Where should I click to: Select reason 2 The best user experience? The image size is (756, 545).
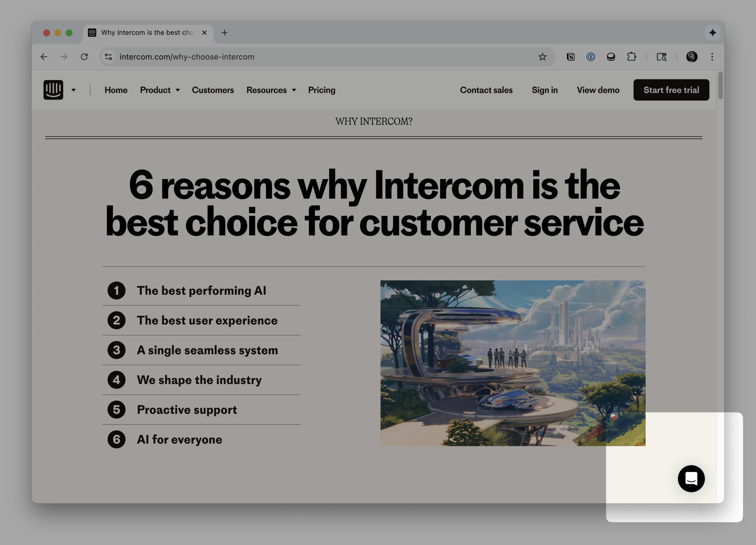tap(201, 320)
